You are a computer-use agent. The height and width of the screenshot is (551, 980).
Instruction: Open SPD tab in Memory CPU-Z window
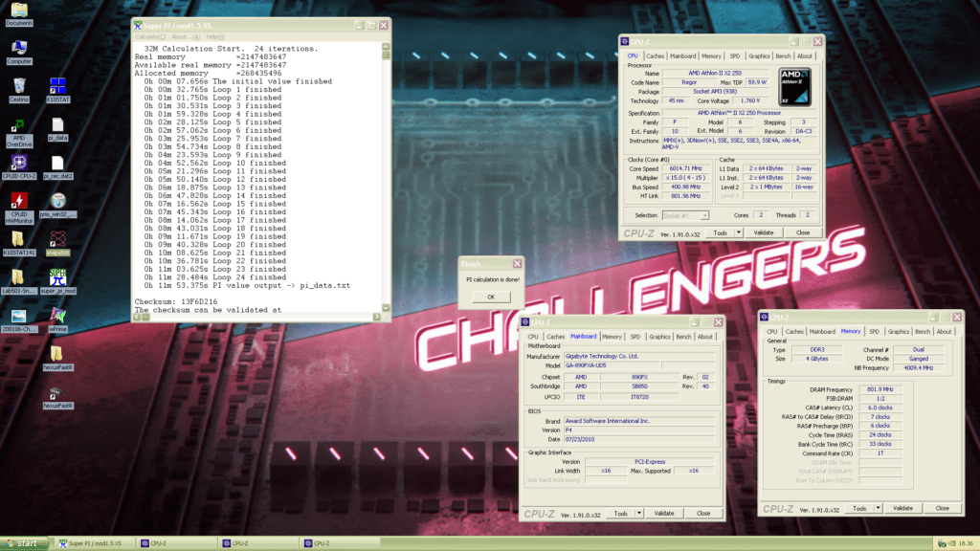[874, 332]
